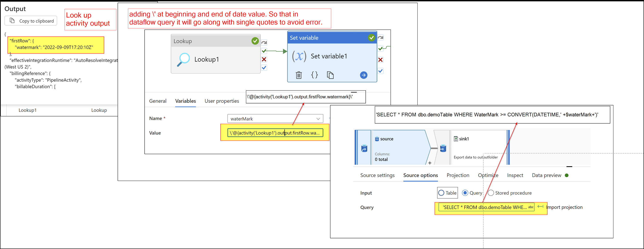Click the Set variable1 success check connector

[381, 49]
